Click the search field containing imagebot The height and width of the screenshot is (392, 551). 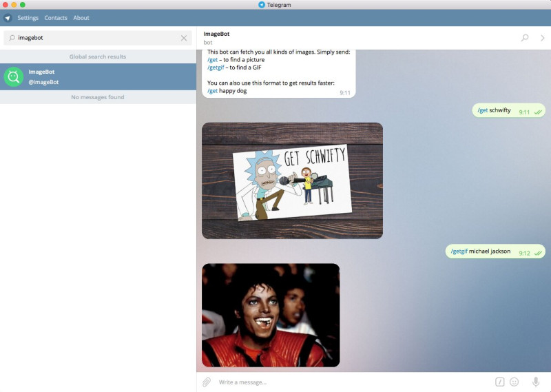coord(98,38)
